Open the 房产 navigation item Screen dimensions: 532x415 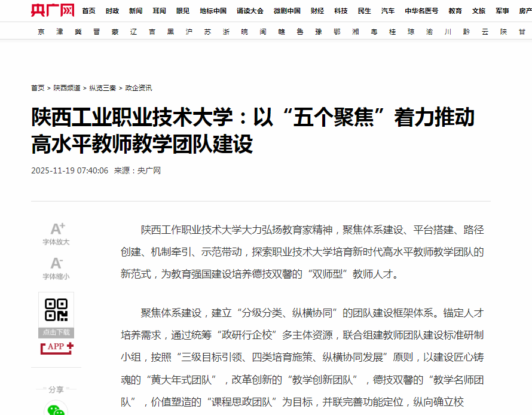tap(524, 11)
